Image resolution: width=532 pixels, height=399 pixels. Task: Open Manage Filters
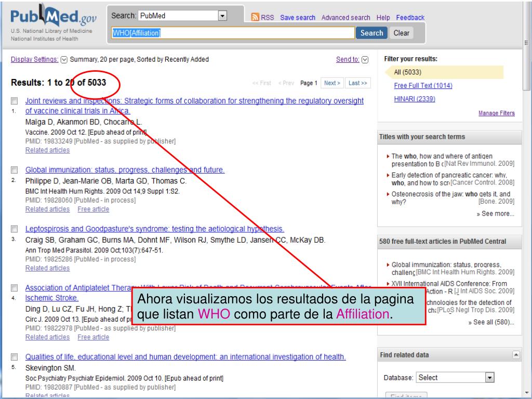[x=496, y=113]
